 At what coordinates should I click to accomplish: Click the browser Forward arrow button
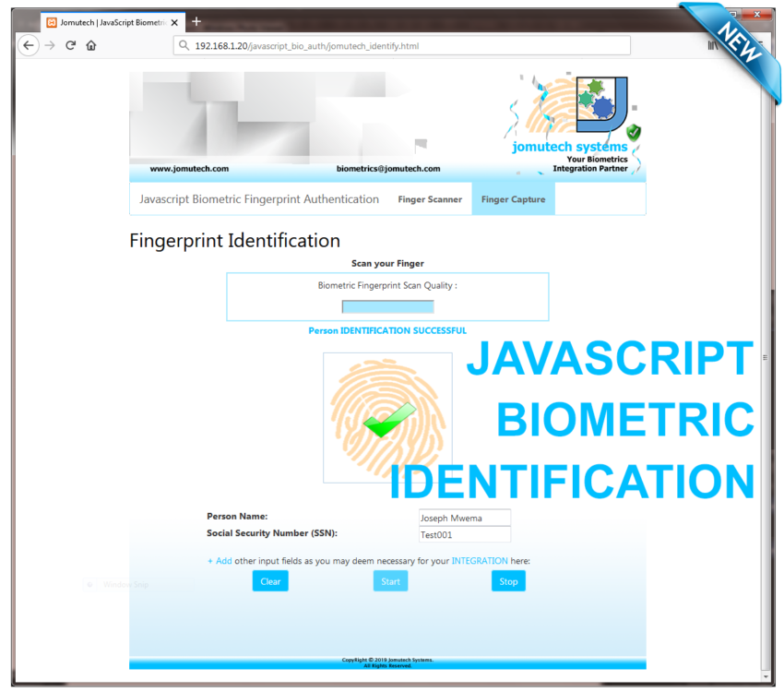pyautogui.click(x=50, y=45)
